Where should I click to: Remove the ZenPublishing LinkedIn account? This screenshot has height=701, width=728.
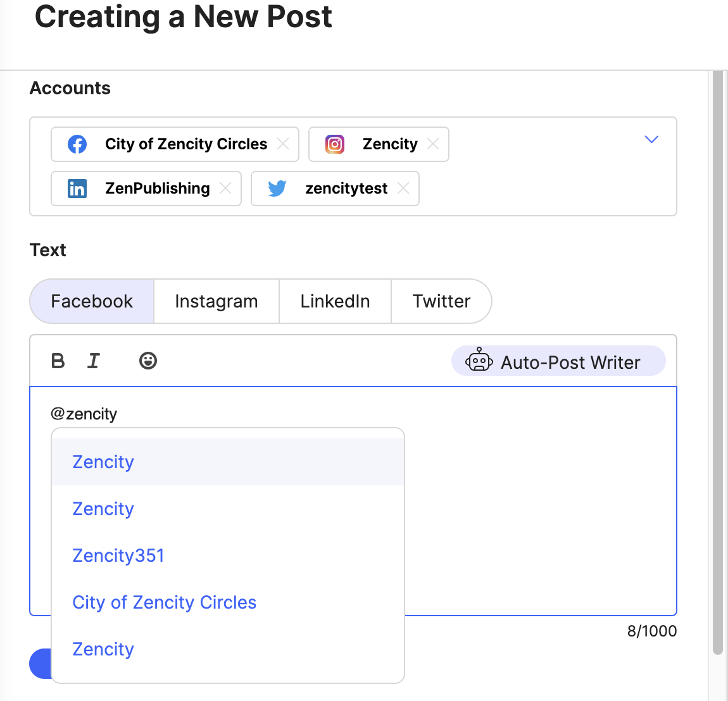[x=225, y=189]
